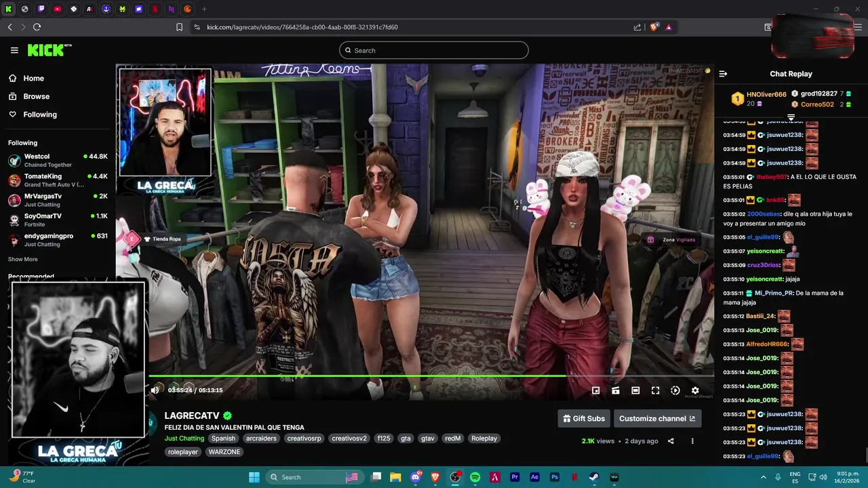Select the WARZONE tag

pyautogui.click(x=224, y=452)
